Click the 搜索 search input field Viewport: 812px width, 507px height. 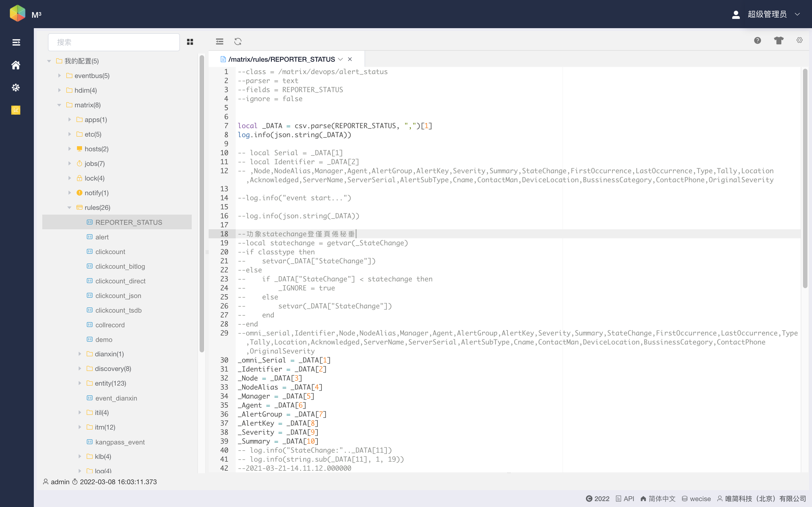tap(114, 42)
